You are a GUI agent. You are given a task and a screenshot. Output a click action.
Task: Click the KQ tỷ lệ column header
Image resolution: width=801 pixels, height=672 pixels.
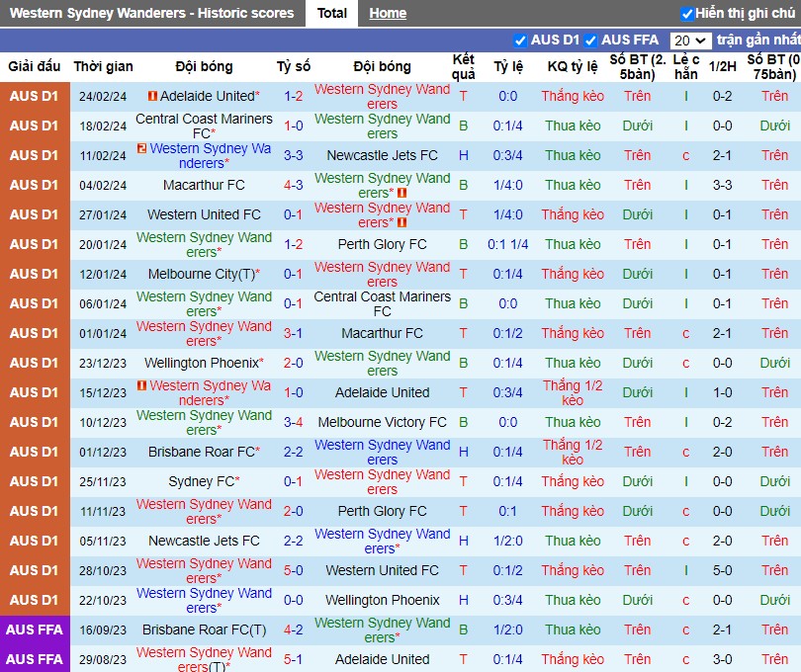(x=573, y=66)
